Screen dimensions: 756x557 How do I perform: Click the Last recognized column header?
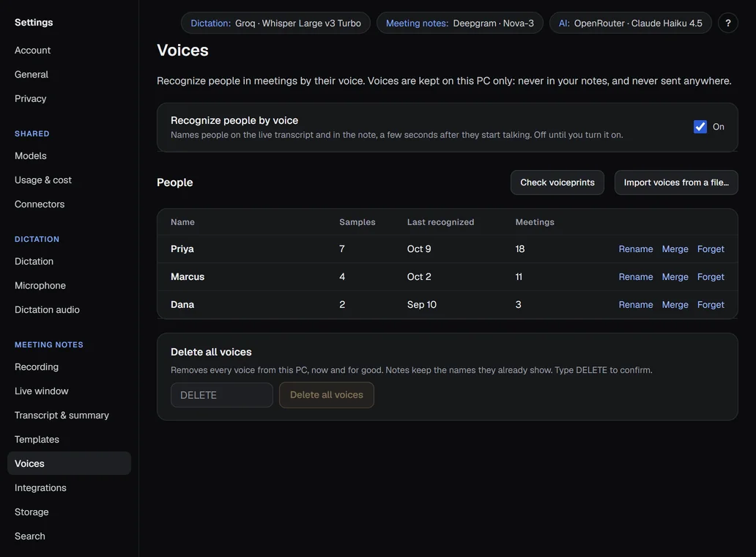(441, 222)
